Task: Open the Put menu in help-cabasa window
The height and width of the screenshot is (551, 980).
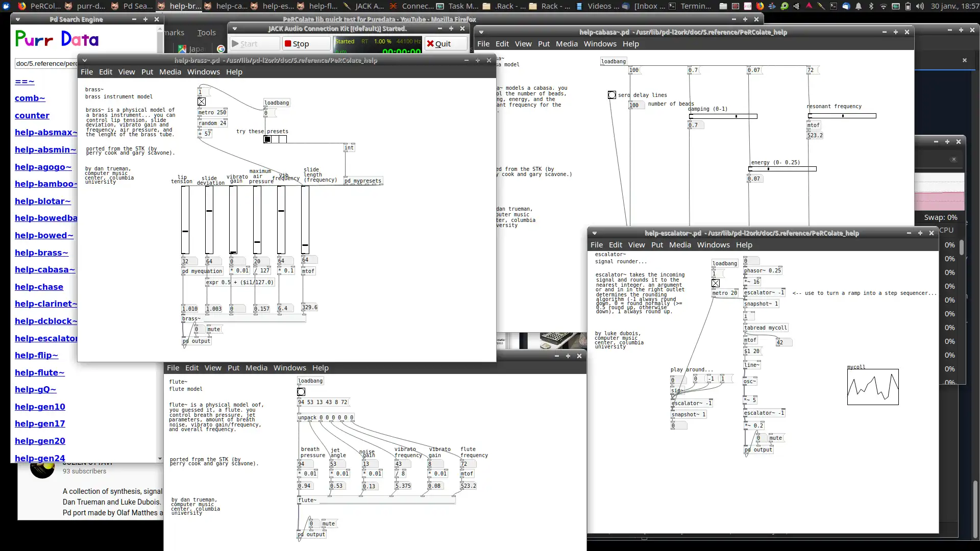Action: 544,44
